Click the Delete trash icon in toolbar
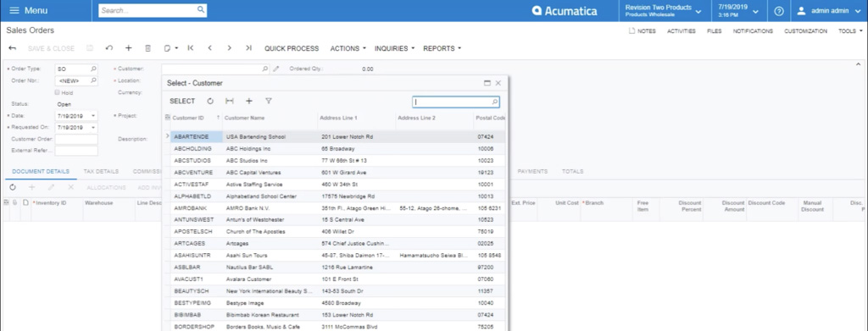This screenshot has width=868, height=331. click(147, 48)
